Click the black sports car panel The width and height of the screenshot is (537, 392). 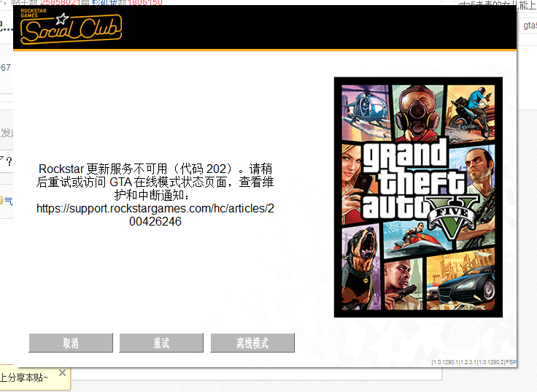tap(460, 281)
